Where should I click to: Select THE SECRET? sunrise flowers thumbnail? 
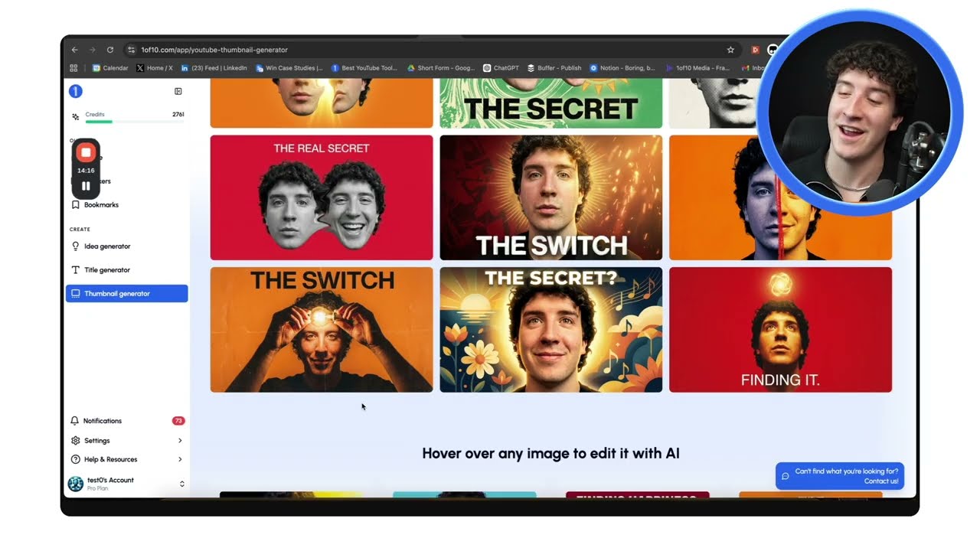tap(551, 330)
